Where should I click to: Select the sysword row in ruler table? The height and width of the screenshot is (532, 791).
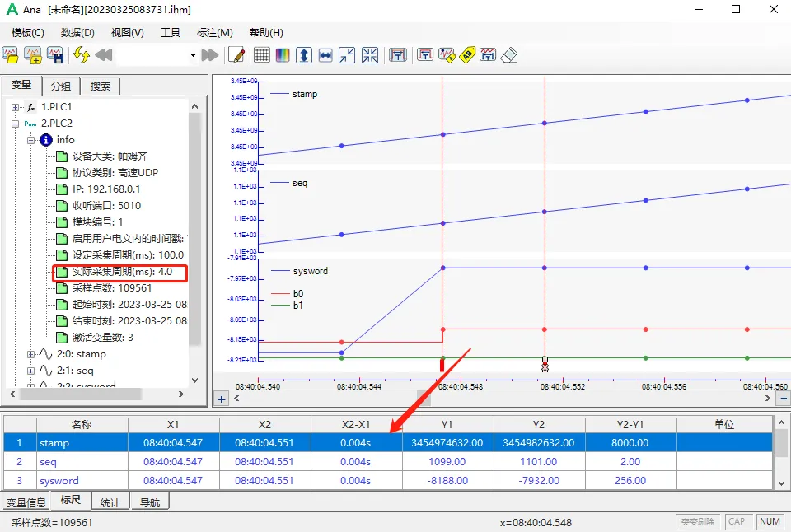388,481
